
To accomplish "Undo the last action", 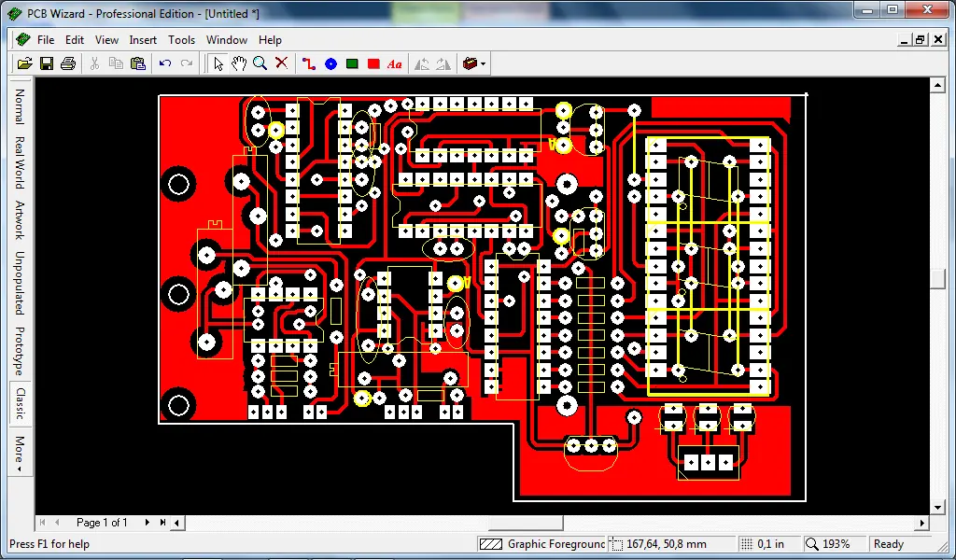I will 164,63.
